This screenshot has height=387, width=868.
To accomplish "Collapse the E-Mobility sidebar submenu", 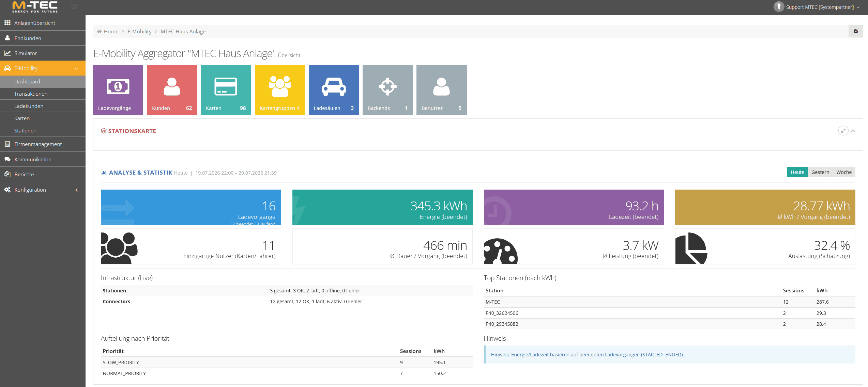I will (76, 68).
